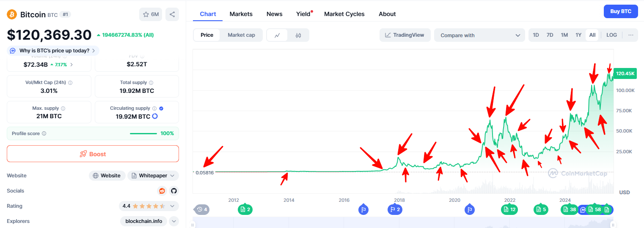Click the left handle of chart range slider

(193, 225)
